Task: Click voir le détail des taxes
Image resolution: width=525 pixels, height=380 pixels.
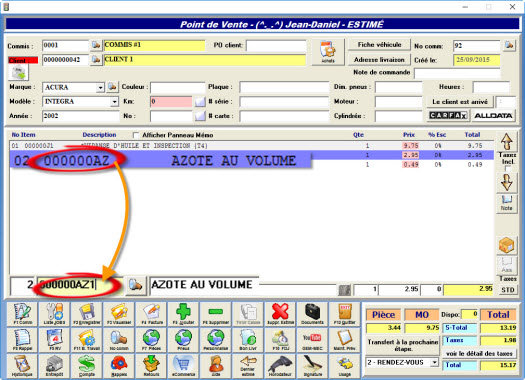Action: click(x=479, y=354)
